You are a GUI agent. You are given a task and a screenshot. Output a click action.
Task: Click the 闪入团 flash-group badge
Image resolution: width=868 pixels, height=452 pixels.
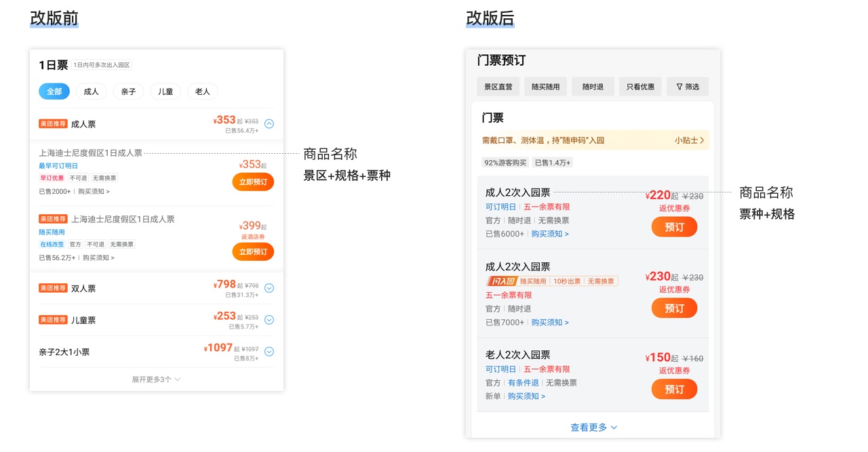click(x=502, y=281)
